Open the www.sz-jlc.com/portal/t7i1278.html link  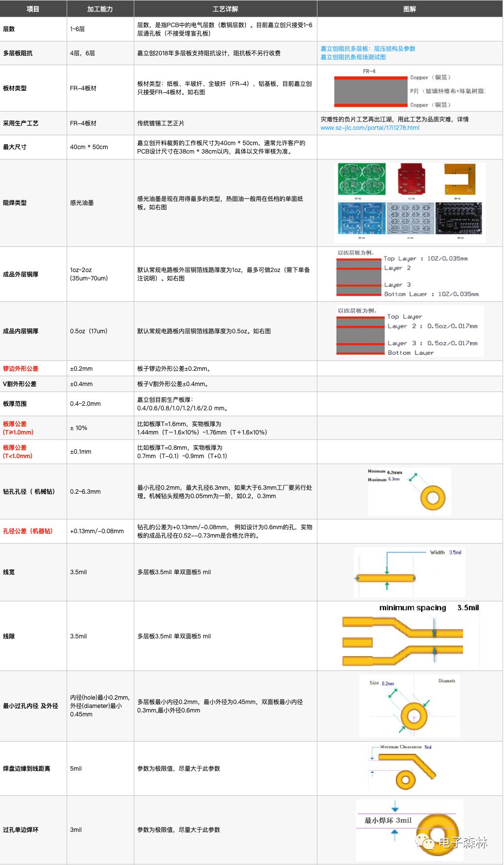(370, 128)
